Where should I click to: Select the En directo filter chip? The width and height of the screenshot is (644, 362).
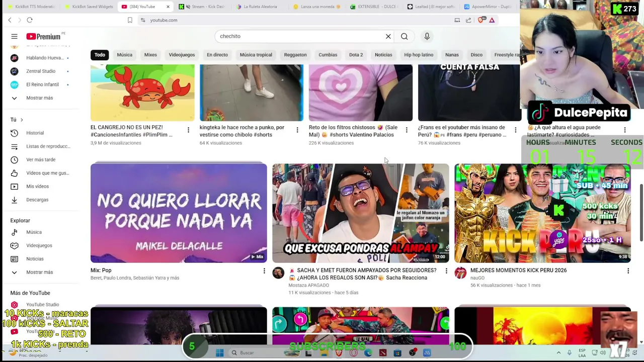click(x=217, y=55)
